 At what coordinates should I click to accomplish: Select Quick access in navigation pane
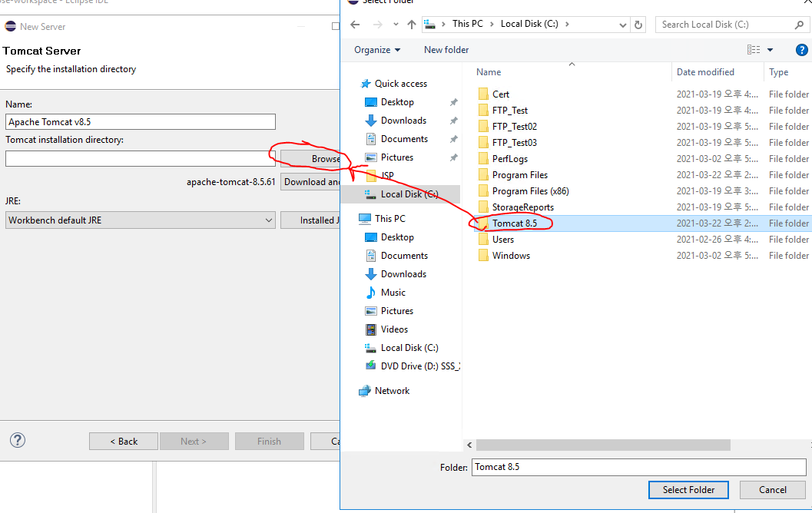coord(401,84)
